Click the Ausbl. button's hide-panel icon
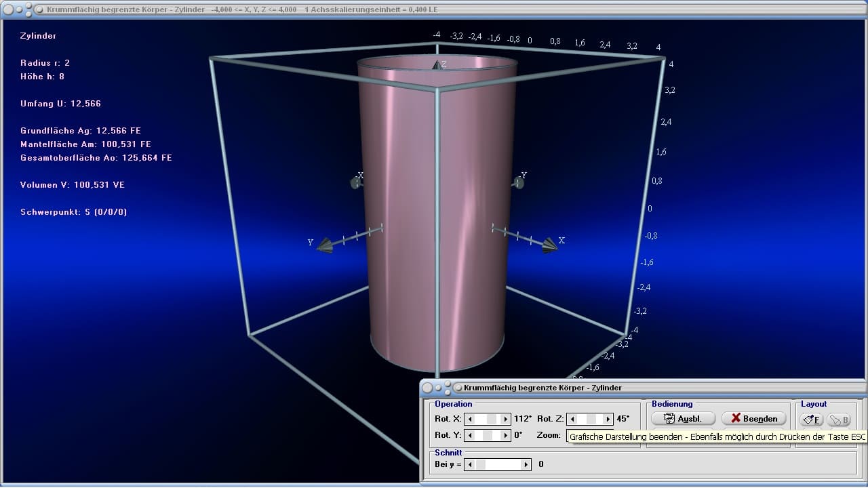Image resolution: width=868 pixels, height=488 pixels. point(669,419)
